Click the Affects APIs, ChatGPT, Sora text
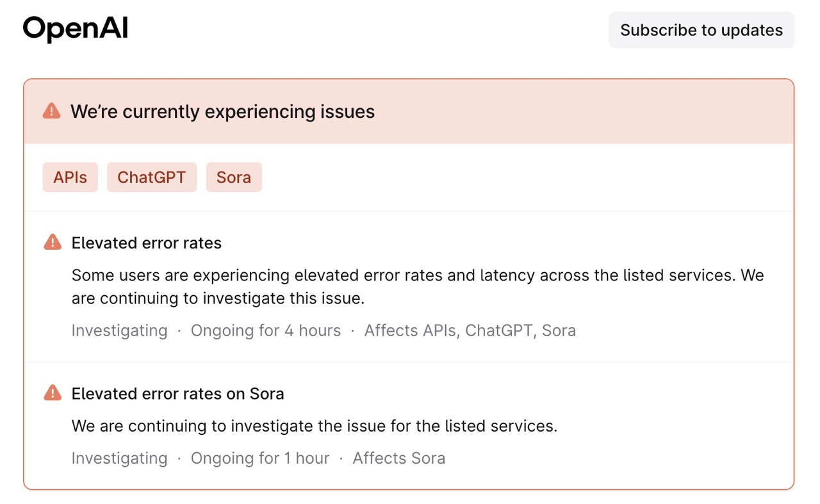The image size is (820, 504). (470, 330)
